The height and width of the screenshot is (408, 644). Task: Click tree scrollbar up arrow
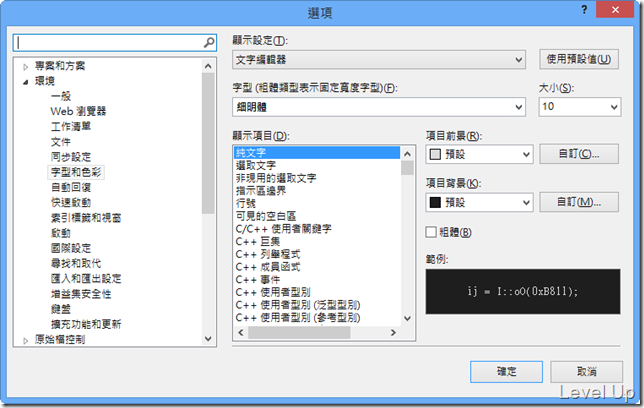208,66
